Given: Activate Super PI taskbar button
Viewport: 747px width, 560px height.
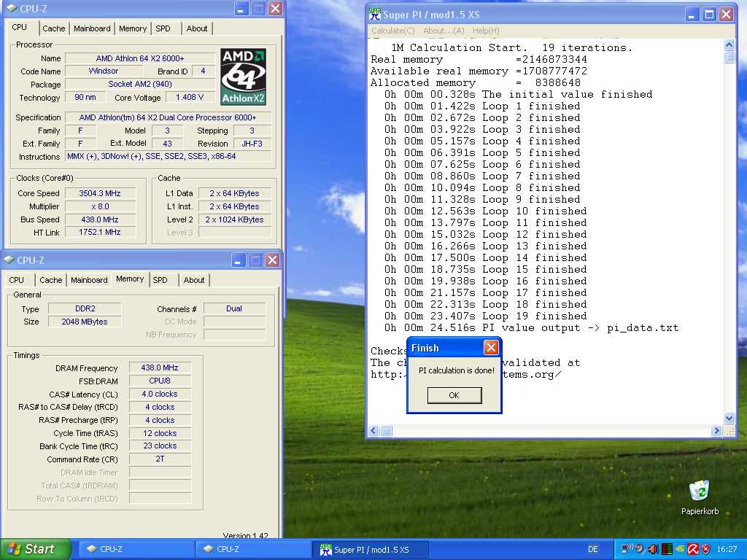Looking at the screenshot, I should point(371,549).
